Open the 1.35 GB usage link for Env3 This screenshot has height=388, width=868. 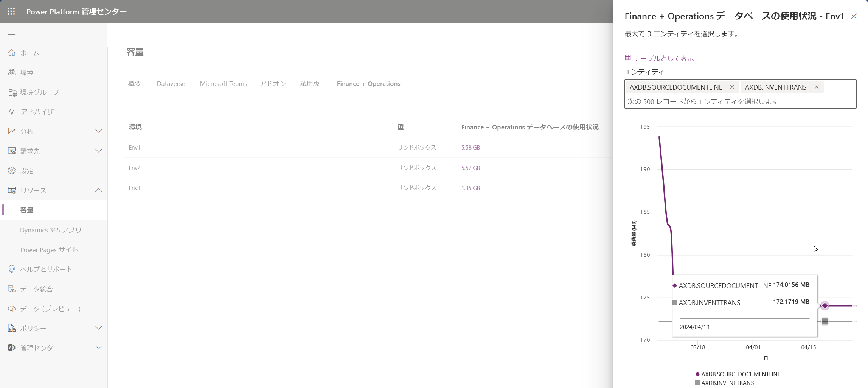[470, 188]
